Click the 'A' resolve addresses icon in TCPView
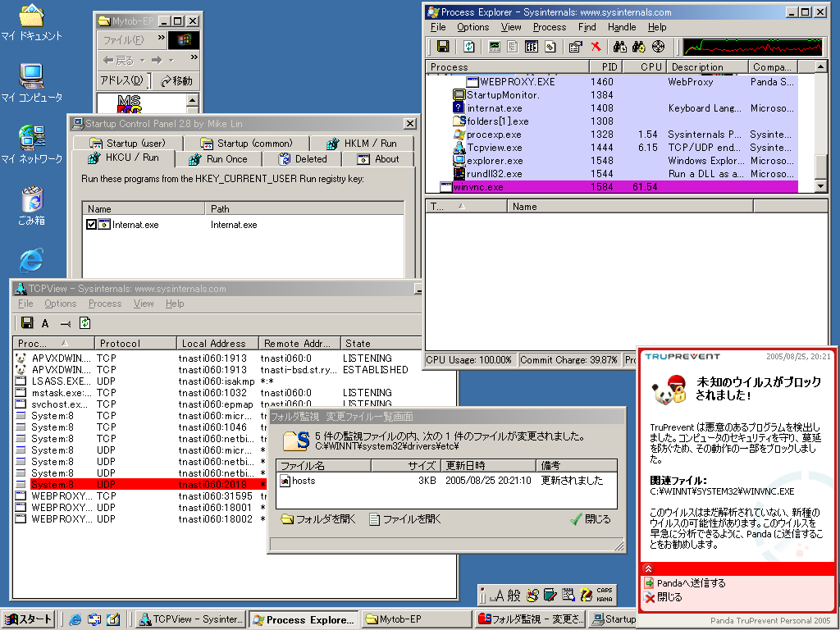840x630 pixels. pos(46,323)
